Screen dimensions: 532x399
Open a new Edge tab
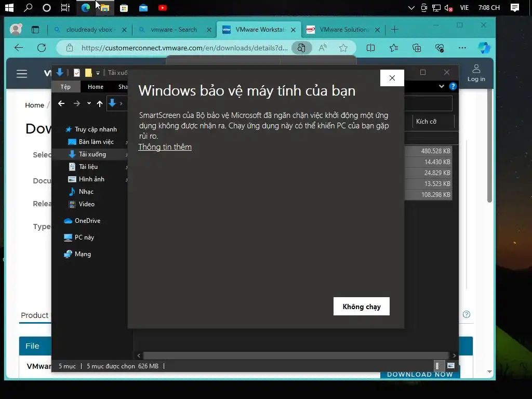(x=394, y=30)
